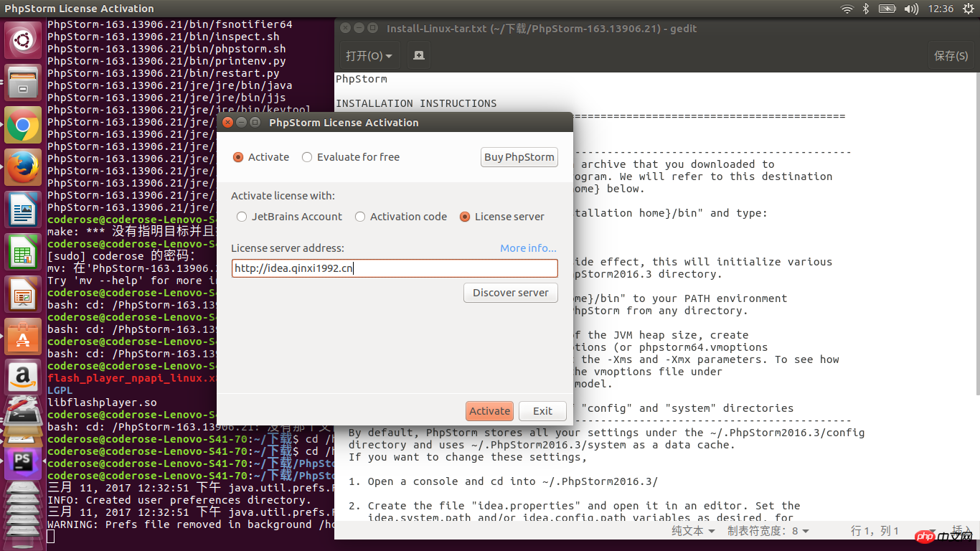
Task: Focus the License server address field
Action: click(395, 268)
